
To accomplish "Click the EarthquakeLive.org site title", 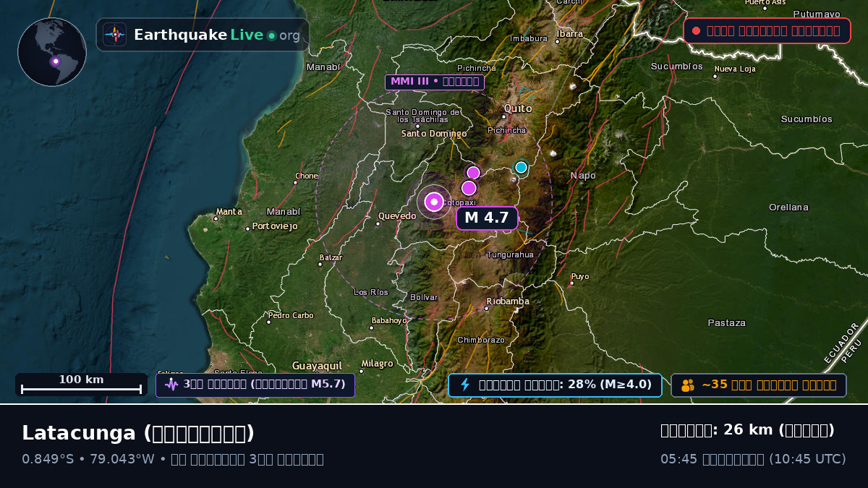I will click(217, 35).
